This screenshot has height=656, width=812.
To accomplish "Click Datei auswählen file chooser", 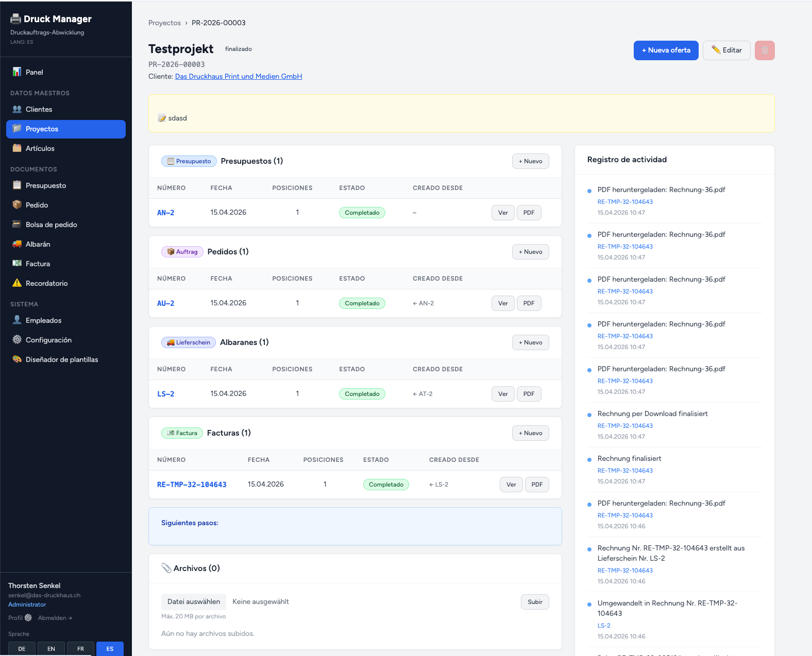I will [x=193, y=601].
